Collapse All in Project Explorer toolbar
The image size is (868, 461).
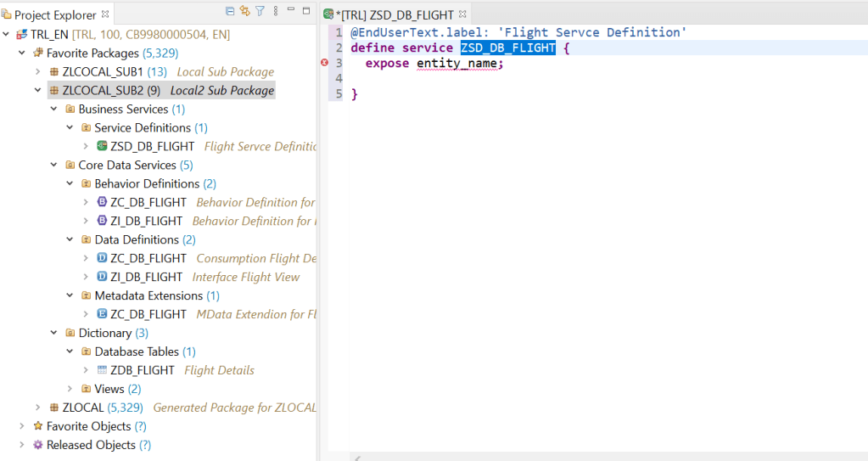click(230, 10)
